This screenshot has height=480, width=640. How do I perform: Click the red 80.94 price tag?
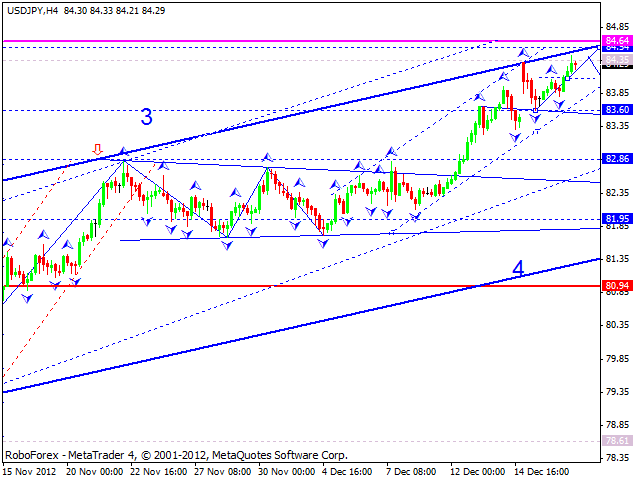pyautogui.click(x=617, y=286)
